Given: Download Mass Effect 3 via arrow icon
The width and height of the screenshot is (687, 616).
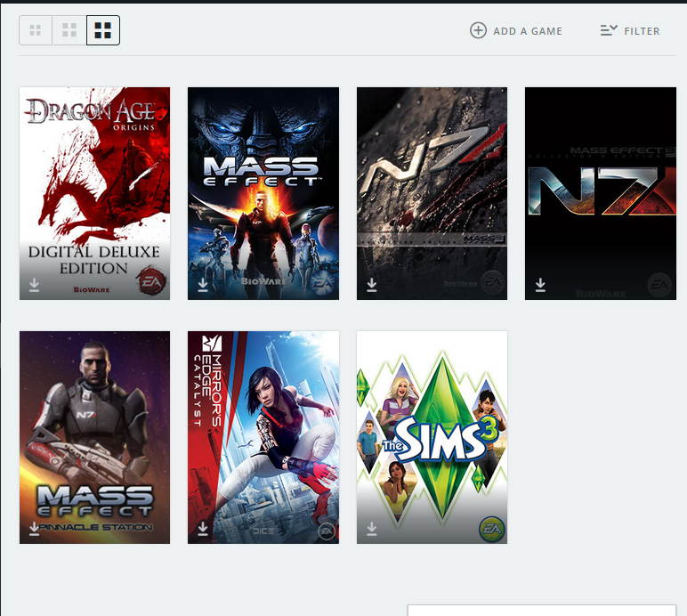Looking at the screenshot, I should (x=540, y=285).
